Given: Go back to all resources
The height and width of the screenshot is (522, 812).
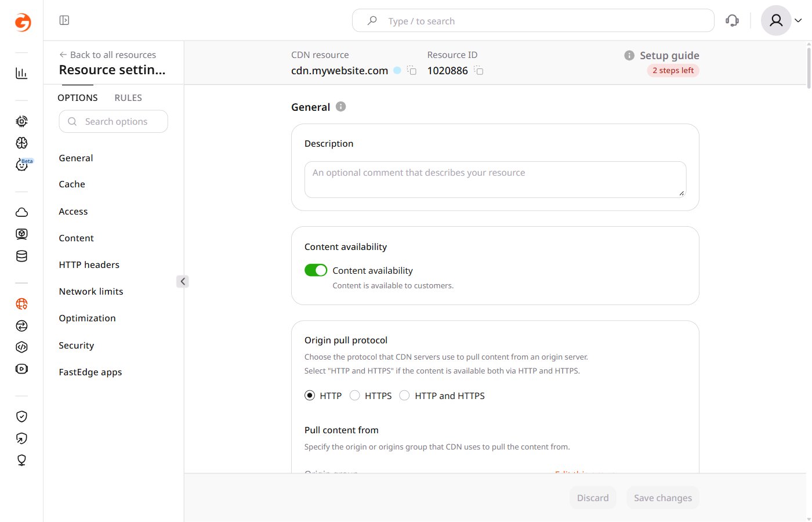Looking at the screenshot, I should pos(108,55).
